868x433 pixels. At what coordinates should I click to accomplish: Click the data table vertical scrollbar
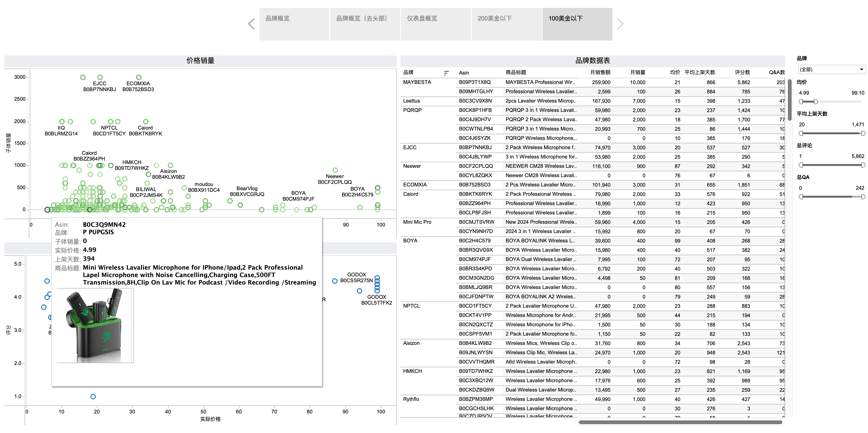coord(790,100)
